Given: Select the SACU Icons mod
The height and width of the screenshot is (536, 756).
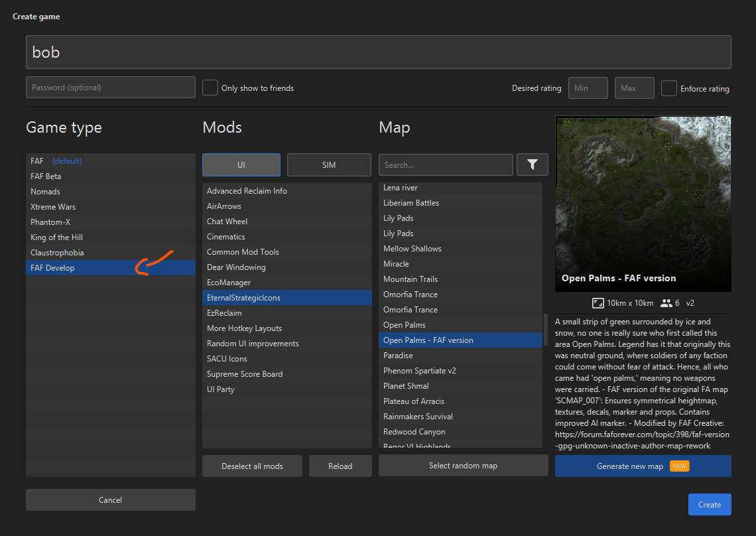Looking at the screenshot, I should coord(287,359).
